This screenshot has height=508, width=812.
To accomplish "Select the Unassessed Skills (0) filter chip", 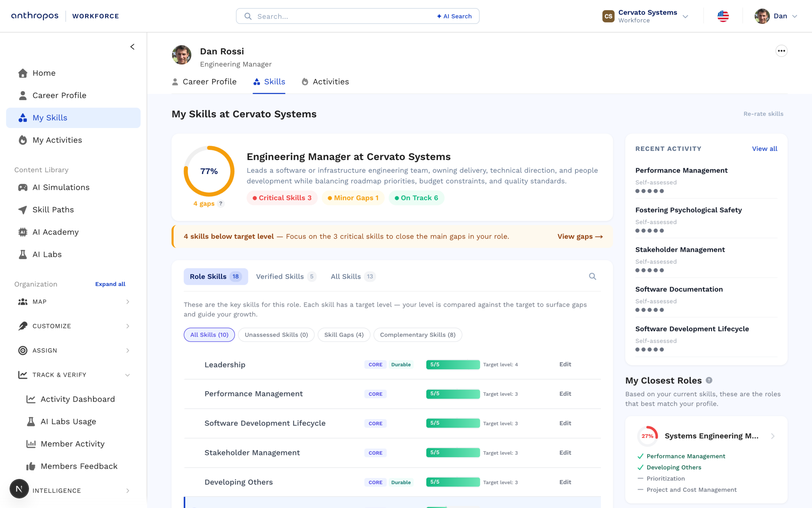I will (x=276, y=335).
